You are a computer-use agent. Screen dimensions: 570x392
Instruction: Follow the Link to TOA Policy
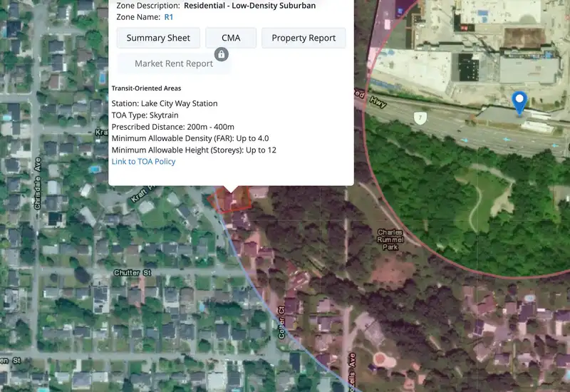coord(143,162)
